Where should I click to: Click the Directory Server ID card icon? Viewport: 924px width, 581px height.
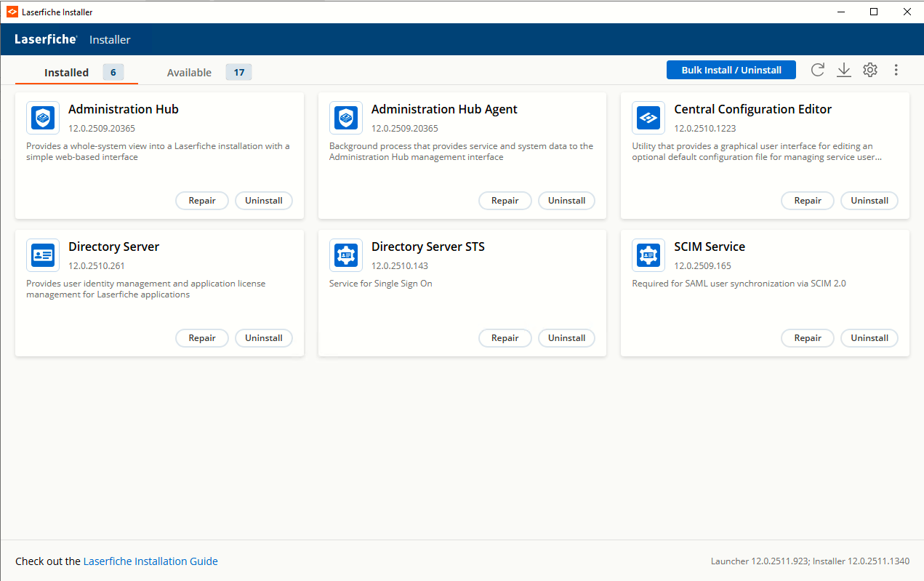coord(43,255)
